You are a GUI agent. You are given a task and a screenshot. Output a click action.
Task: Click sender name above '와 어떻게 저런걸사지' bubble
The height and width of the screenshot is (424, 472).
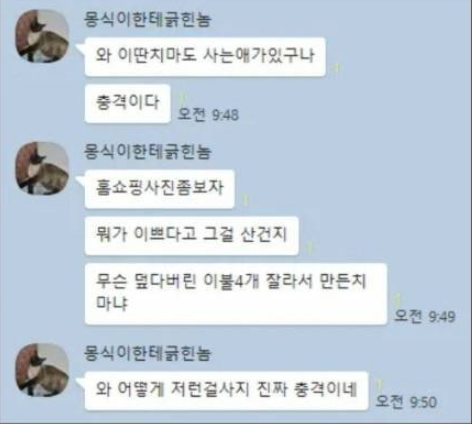tap(147, 353)
